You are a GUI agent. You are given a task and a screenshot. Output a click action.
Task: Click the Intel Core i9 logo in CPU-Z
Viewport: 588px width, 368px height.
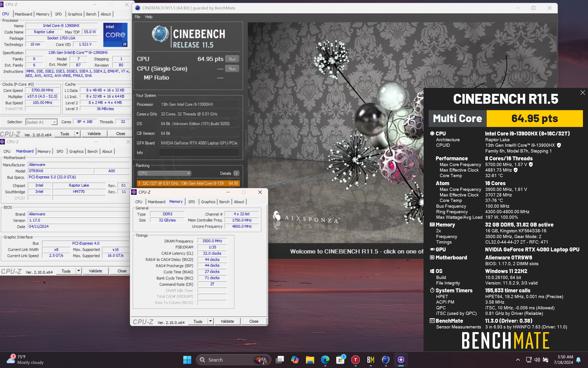(115, 35)
